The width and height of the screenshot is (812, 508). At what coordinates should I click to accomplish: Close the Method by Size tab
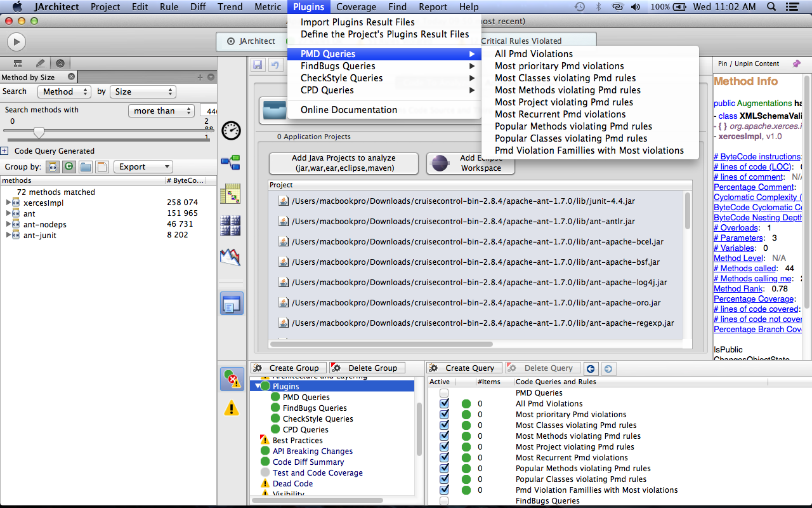pyautogui.click(x=71, y=77)
